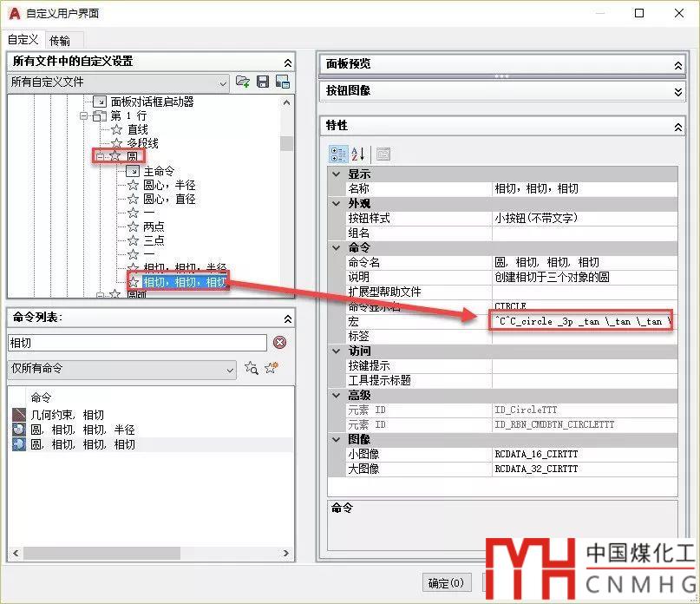Select the 三点 tree item
Viewport: 700px width, 604px height.
coord(154,240)
